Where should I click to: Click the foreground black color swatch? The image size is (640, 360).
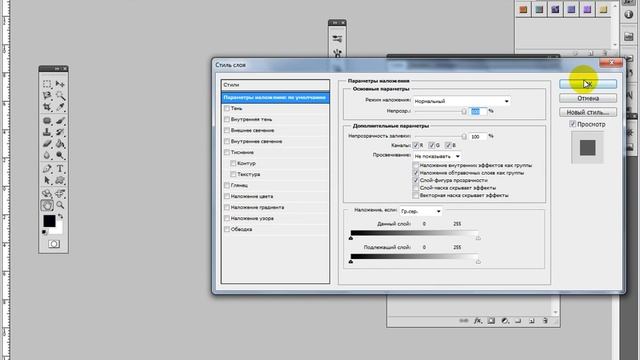click(x=49, y=221)
